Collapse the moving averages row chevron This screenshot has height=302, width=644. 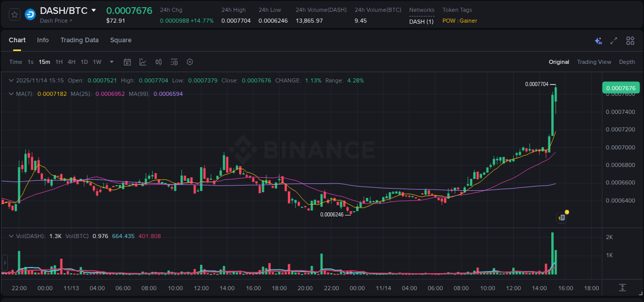pos(11,94)
